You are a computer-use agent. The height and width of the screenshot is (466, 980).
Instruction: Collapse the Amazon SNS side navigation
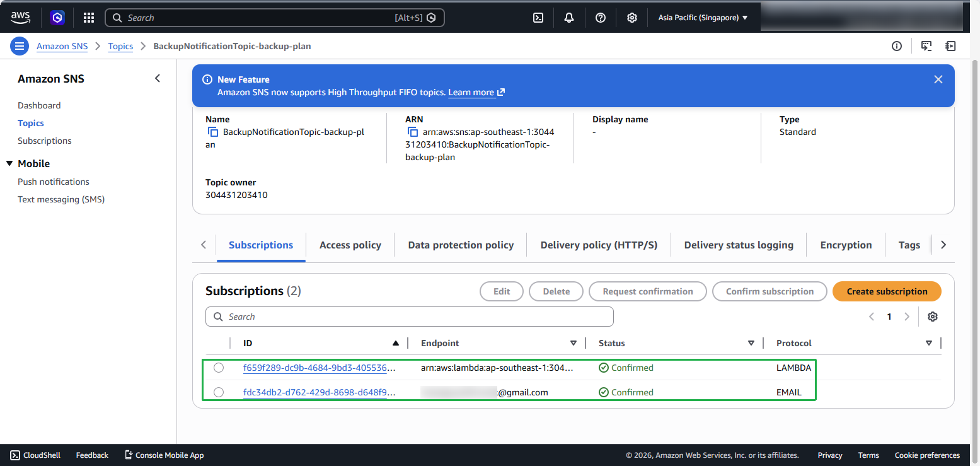click(x=158, y=79)
